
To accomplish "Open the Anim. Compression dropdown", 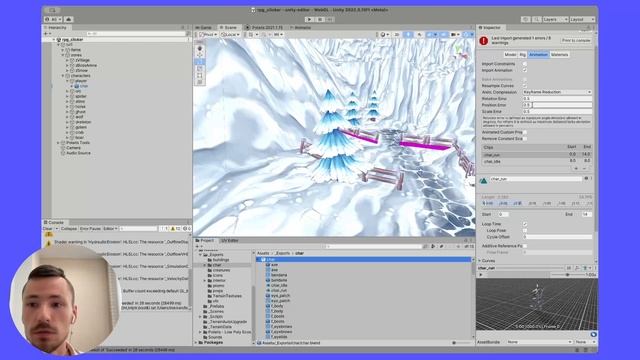I will point(557,92).
